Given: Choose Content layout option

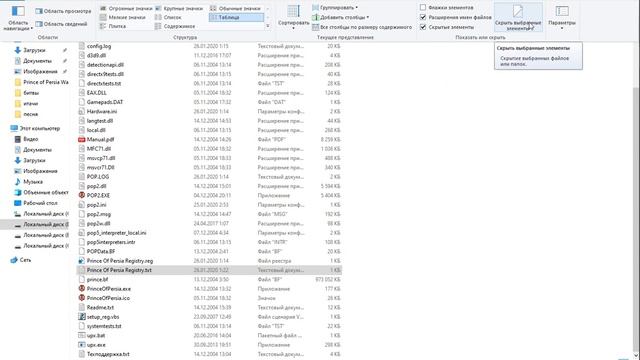Looking at the screenshot, I should point(175,26).
